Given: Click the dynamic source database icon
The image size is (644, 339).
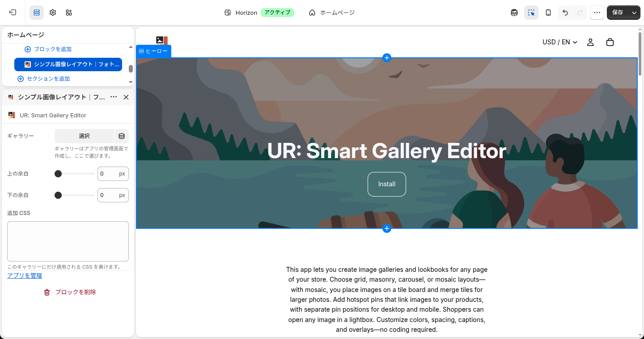Looking at the screenshot, I should [x=122, y=136].
